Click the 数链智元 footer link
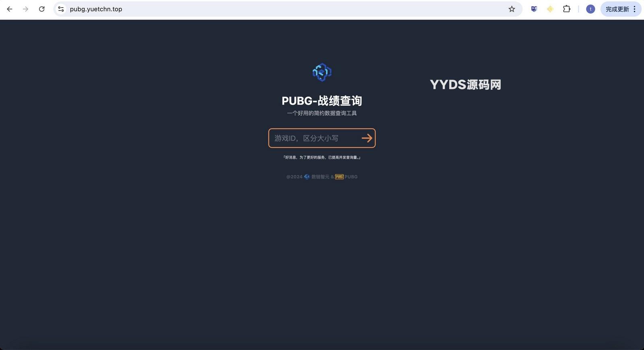 320,177
